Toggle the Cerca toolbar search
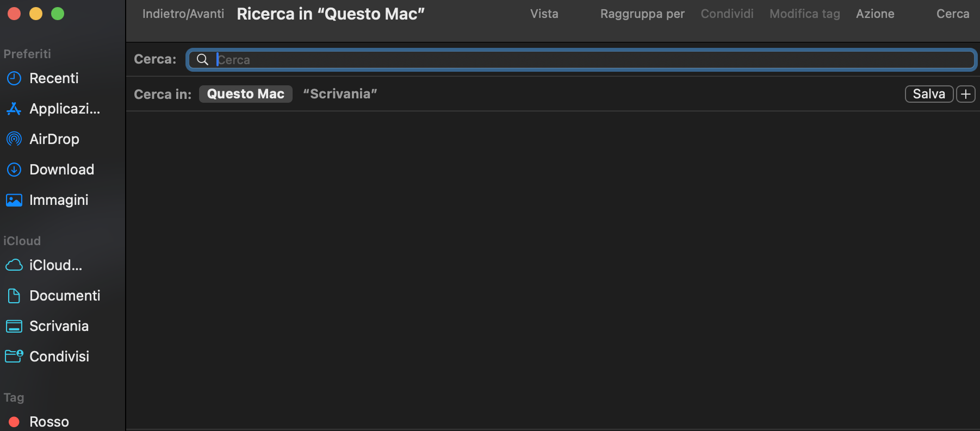 tap(952, 14)
